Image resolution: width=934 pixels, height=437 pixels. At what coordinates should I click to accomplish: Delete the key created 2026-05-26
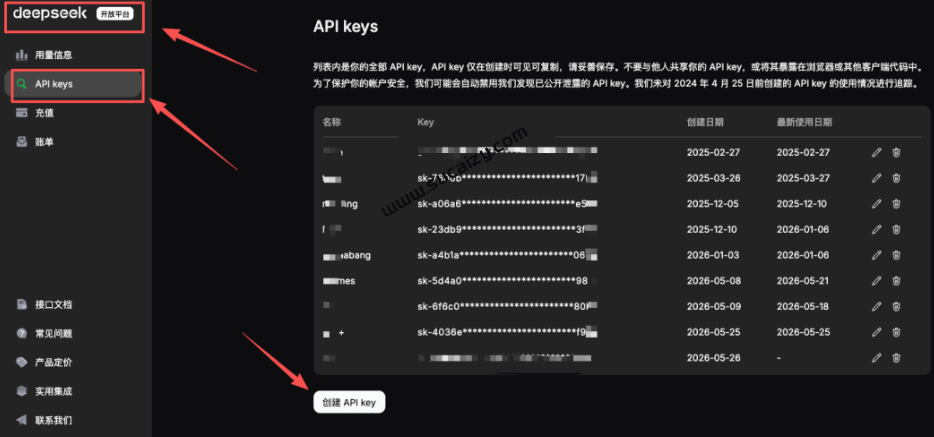[x=896, y=358]
